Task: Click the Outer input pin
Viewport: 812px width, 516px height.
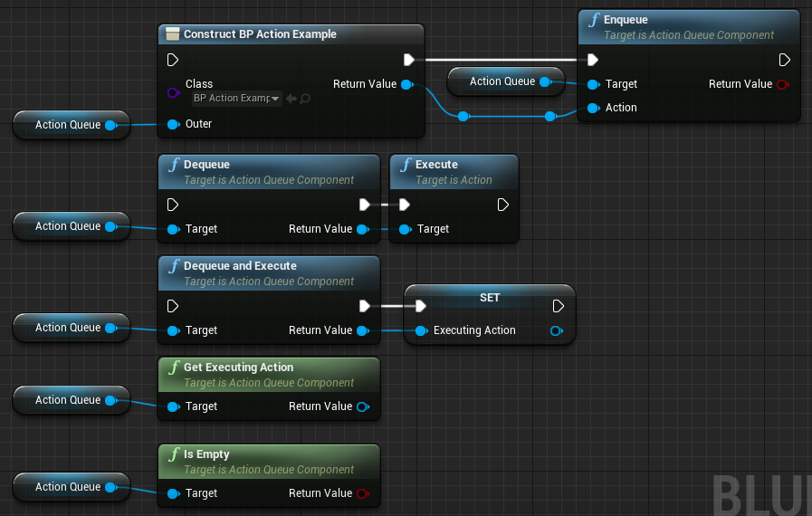Action: (x=174, y=124)
